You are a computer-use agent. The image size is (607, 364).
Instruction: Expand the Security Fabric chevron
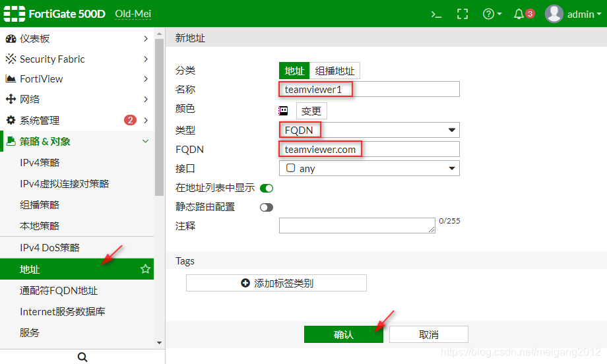coord(146,59)
